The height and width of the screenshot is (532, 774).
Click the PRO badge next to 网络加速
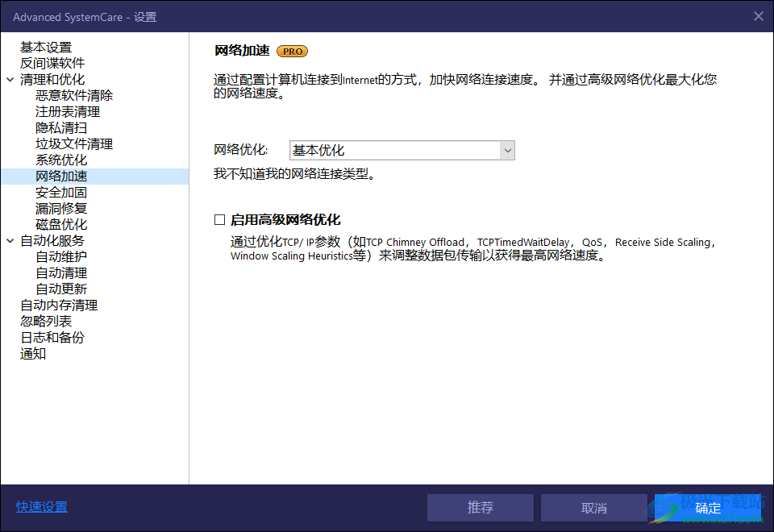(292, 52)
